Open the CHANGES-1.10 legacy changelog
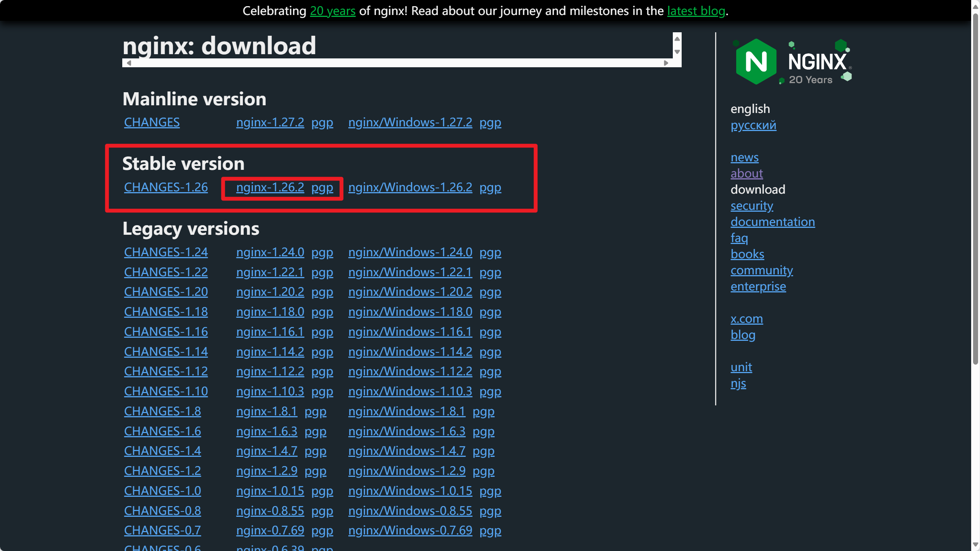Viewport: 980px width, 551px height. (x=166, y=392)
